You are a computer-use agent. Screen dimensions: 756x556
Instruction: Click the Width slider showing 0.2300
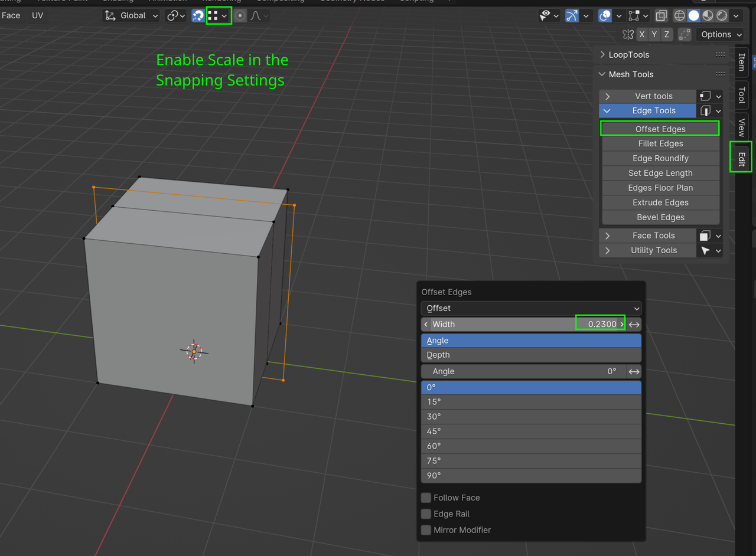click(x=600, y=323)
